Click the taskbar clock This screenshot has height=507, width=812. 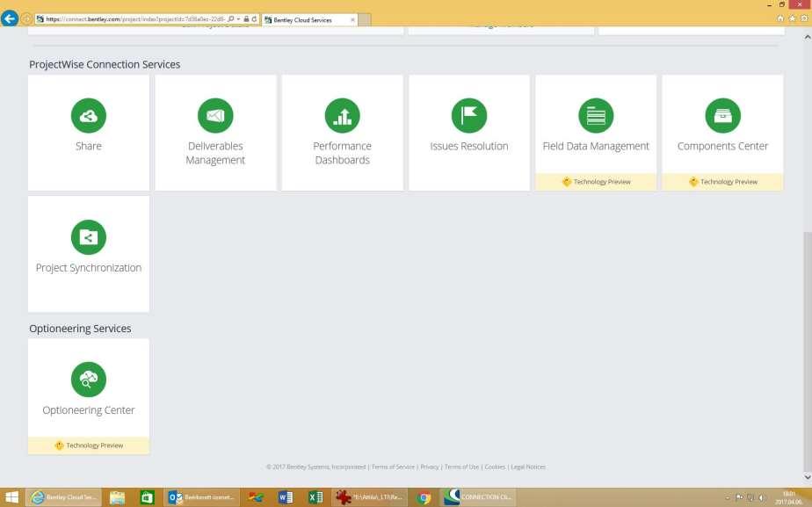(788, 497)
